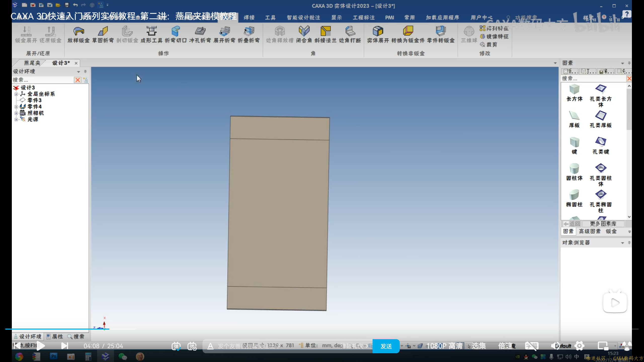Click 发送 button in status bar
The height and width of the screenshot is (362, 644).
[x=386, y=346]
